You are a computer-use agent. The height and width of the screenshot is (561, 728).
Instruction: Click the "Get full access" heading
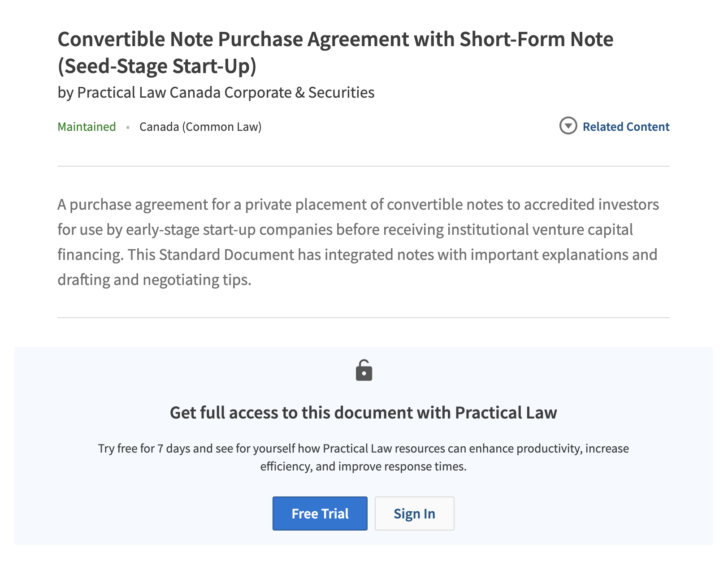363,413
